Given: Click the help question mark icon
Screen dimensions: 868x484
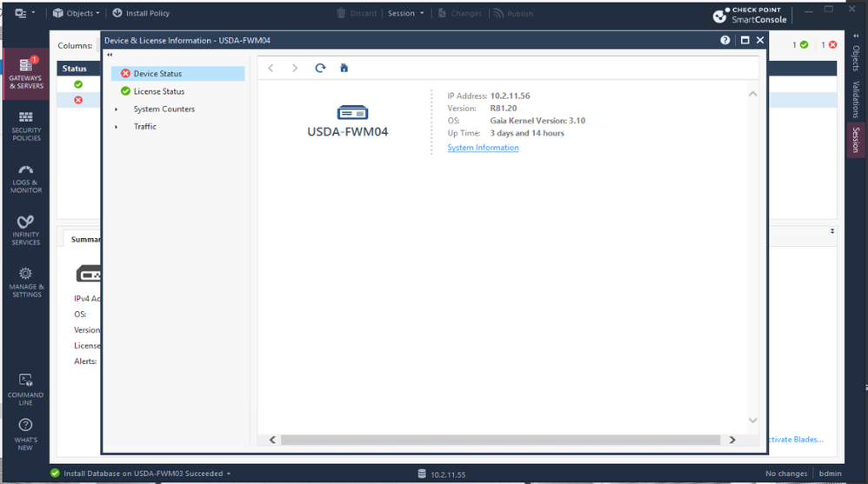Looking at the screenshot, I should 725,41.
